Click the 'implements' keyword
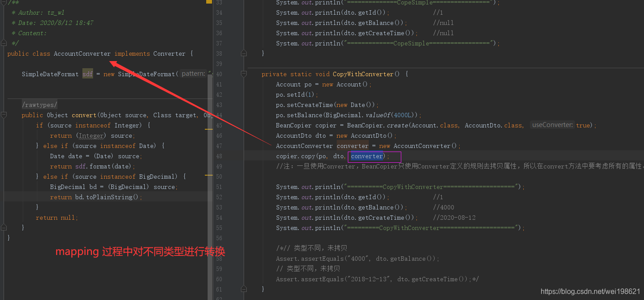 [132, 53]
